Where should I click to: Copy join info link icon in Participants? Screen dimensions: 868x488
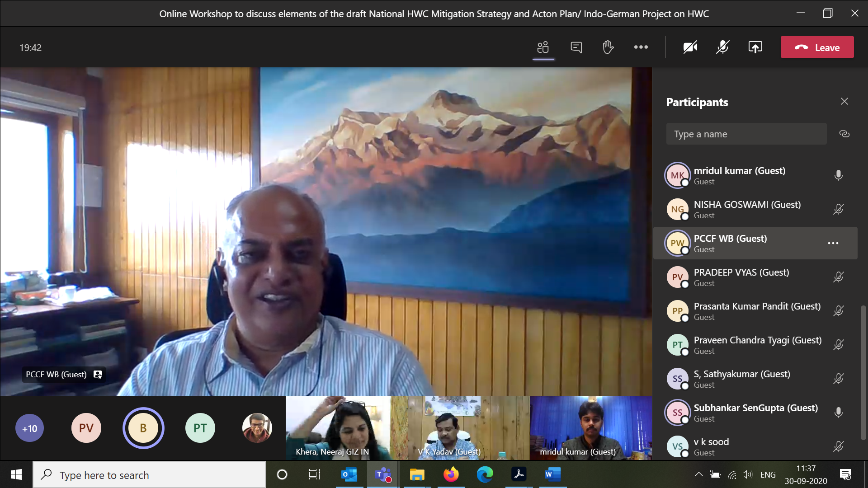[844, 134]
